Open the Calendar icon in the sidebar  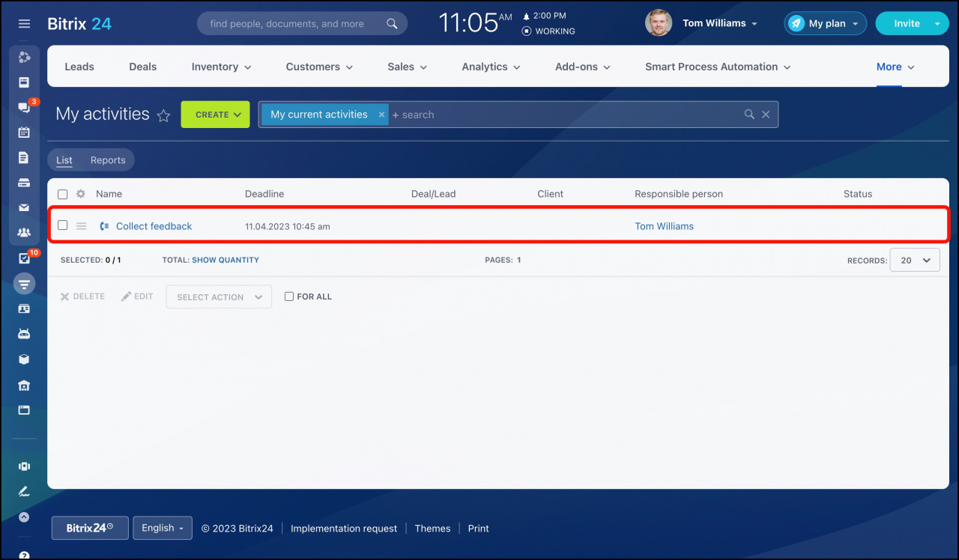pos(24,133)
